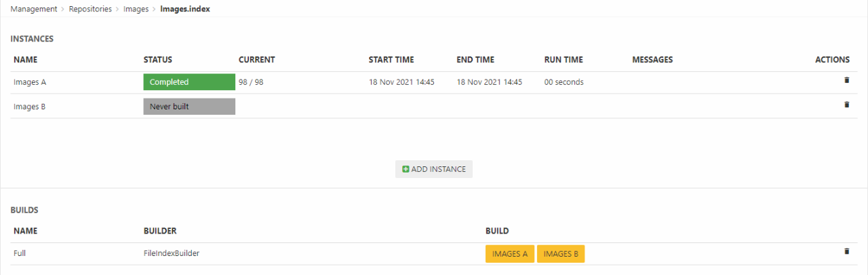868x275 pixels.
Task: Run the Full build for IMAGES A
Action: (x=510, y=254)
